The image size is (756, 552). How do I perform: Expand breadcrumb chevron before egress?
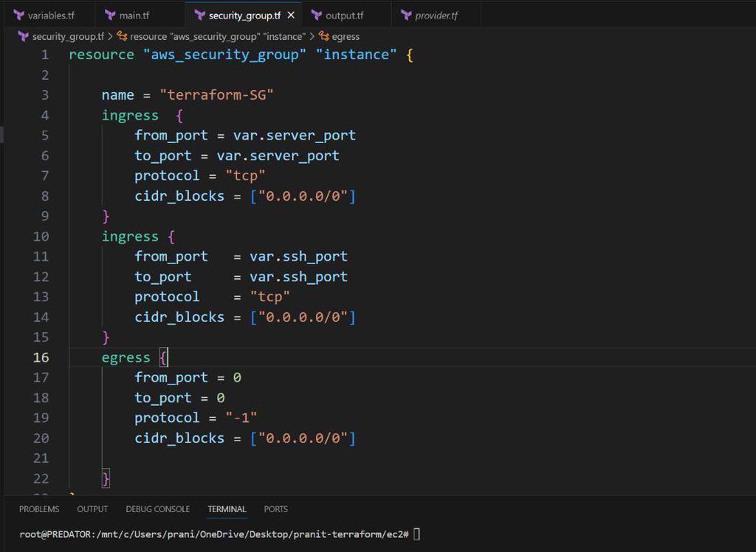(x=312, y=36)
